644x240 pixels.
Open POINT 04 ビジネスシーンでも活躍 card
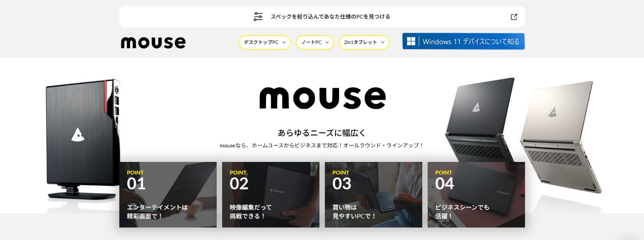(x=476, y=194)
